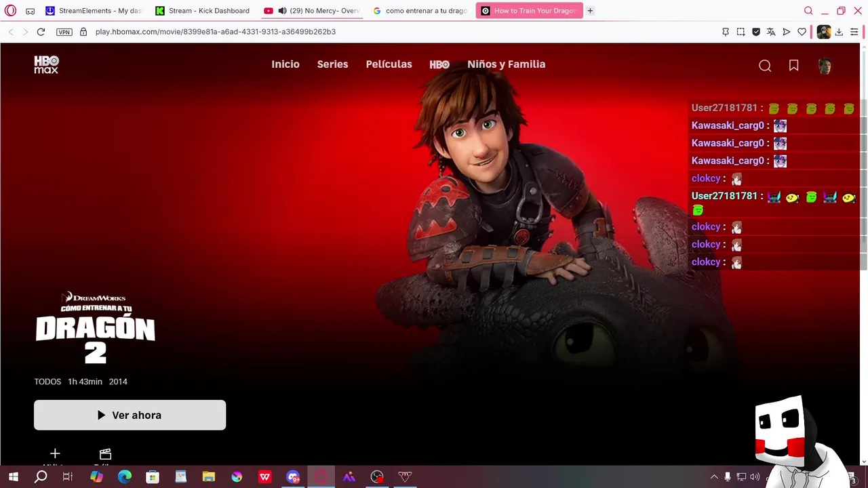Switch to No Mercy YouTube tab
868x488 pixels.
click(x=312, y=11)
